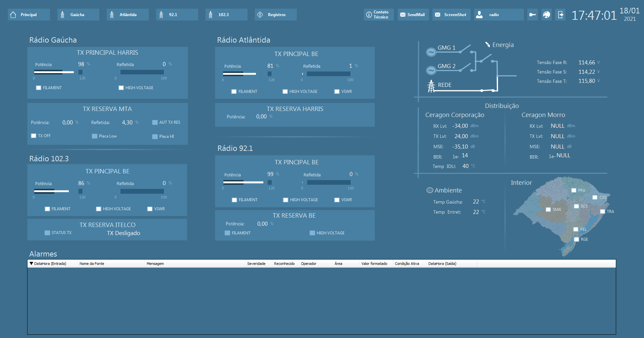Toggle VSWR in the Rádio Atlântida panel

click(337, 92)
